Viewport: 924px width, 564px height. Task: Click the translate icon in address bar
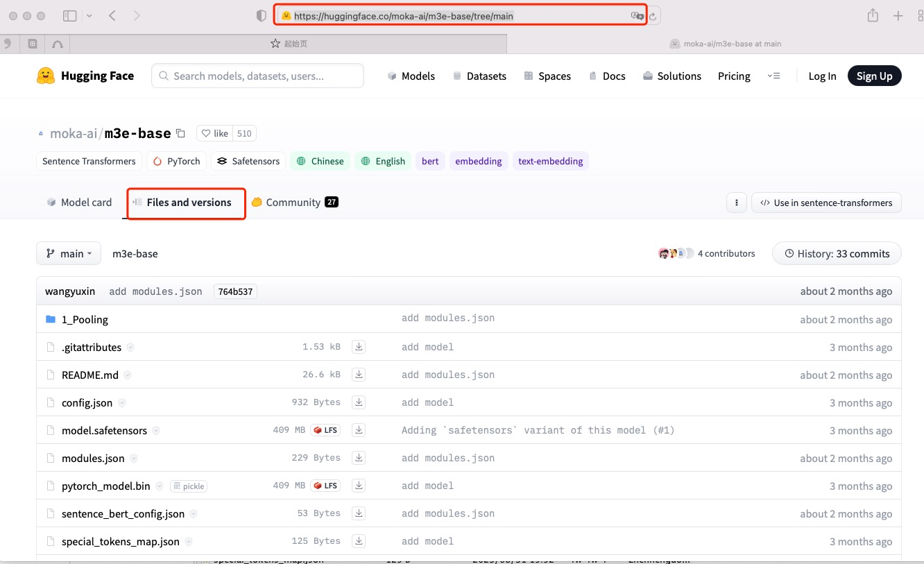pyautogui.click(x=636, y=15)
